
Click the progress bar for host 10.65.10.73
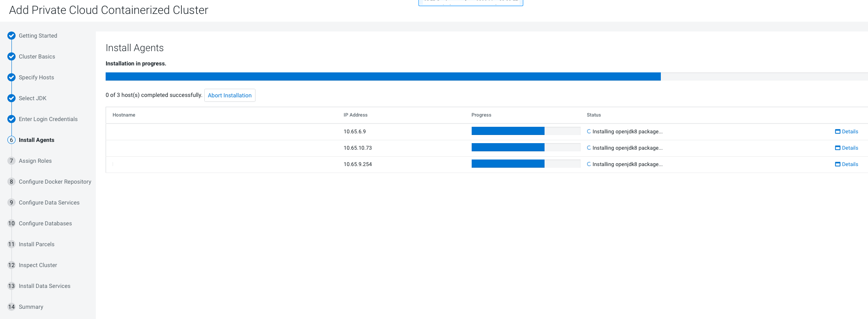coord(526,147)
